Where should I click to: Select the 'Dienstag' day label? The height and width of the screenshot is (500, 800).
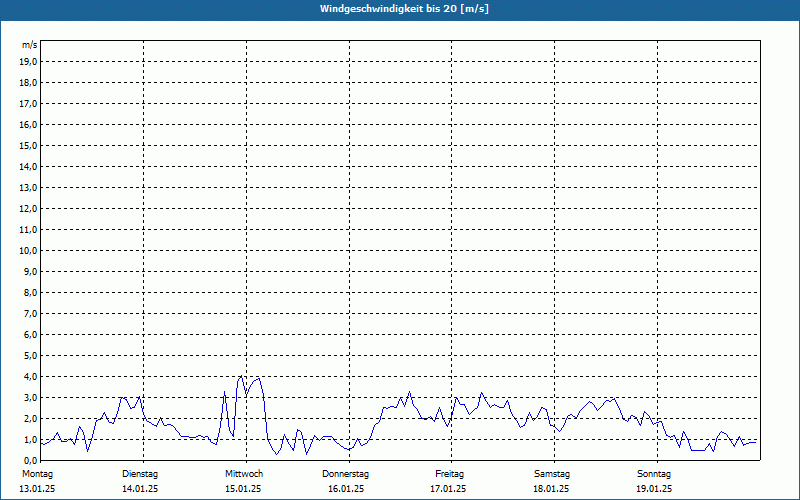[x=140, y=474]
